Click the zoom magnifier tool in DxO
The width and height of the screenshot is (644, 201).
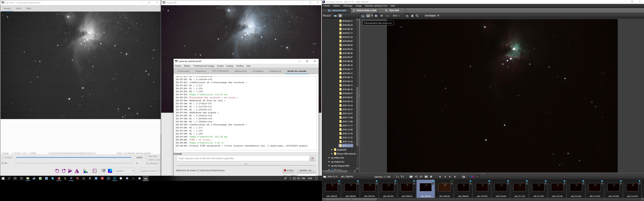[x=417, y=16]
